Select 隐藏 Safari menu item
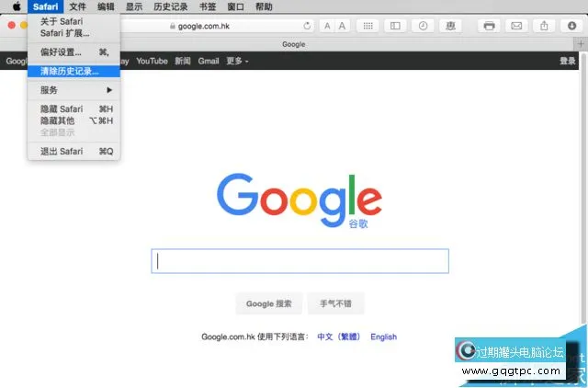 tap(73, 108)
